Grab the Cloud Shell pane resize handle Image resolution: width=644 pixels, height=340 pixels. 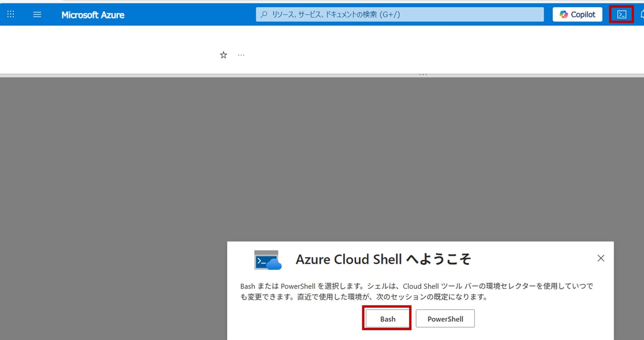point(423,74)
